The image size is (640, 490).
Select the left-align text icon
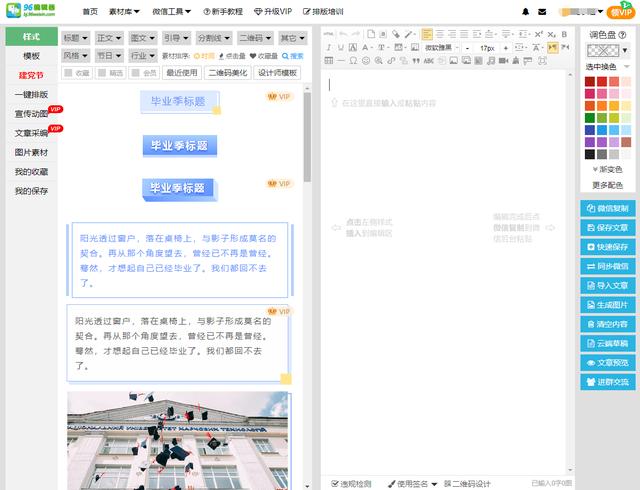(427, 34)
